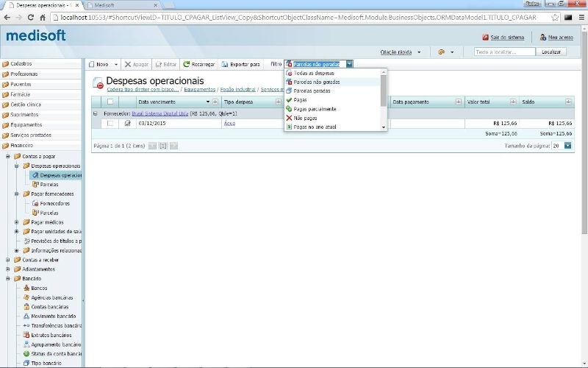Viewport: 588px width, 368px height.
Task: Open the theme palette icon menu
Action: coord(441,52)
